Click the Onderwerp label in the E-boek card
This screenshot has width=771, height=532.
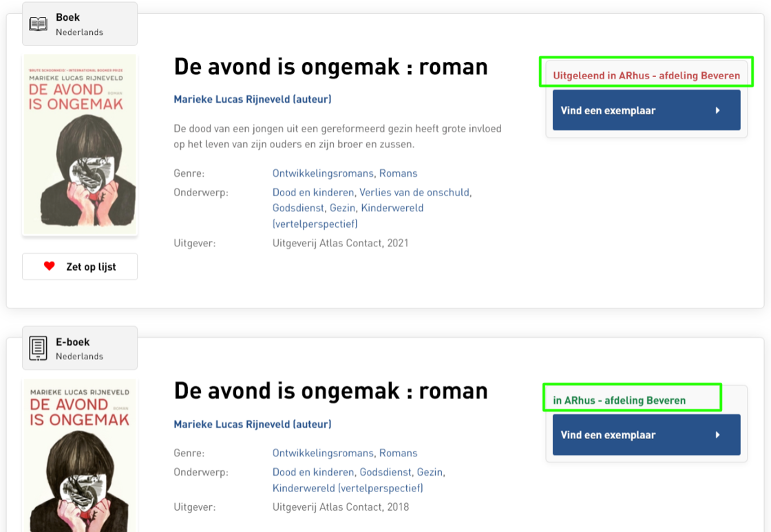click(x=200, y=472)
